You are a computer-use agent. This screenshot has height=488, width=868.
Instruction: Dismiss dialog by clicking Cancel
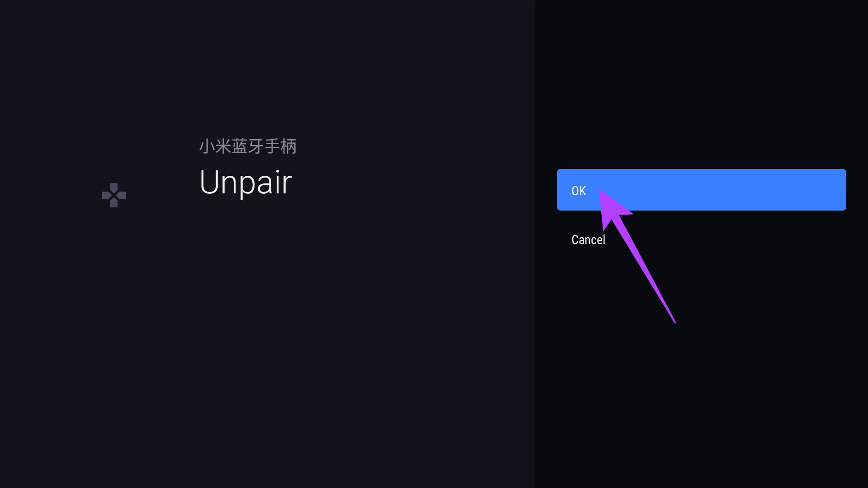point(588,239)
